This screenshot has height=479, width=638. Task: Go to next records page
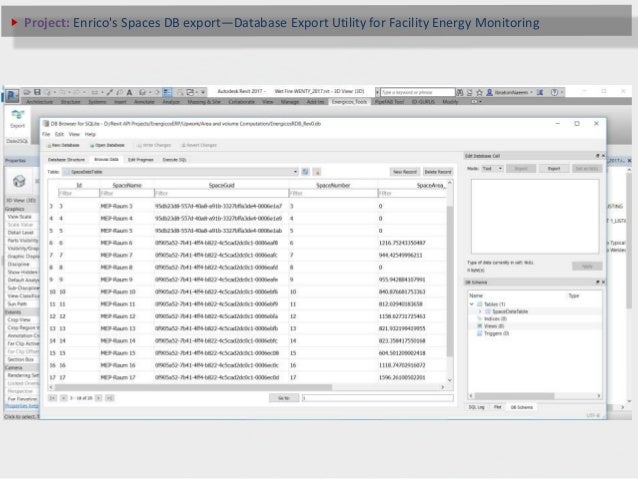[98, 398]
